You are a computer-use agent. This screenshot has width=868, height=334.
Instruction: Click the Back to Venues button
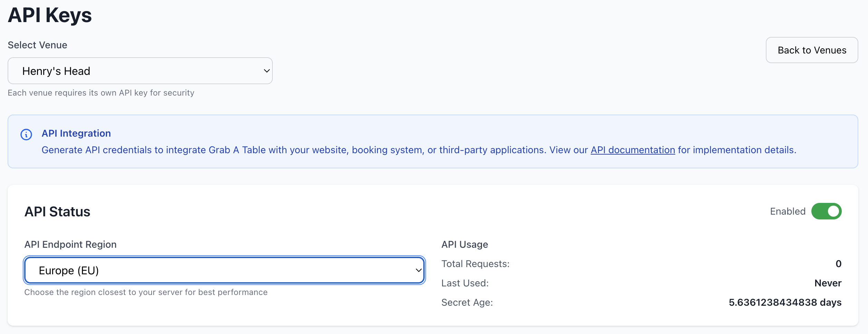click(x=812, y=50)
